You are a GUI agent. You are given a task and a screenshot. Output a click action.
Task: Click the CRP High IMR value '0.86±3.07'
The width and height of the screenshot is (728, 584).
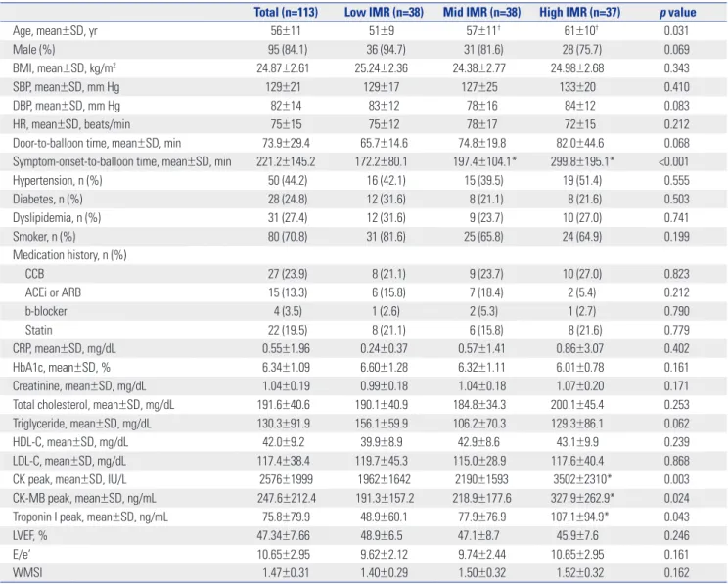579,348
